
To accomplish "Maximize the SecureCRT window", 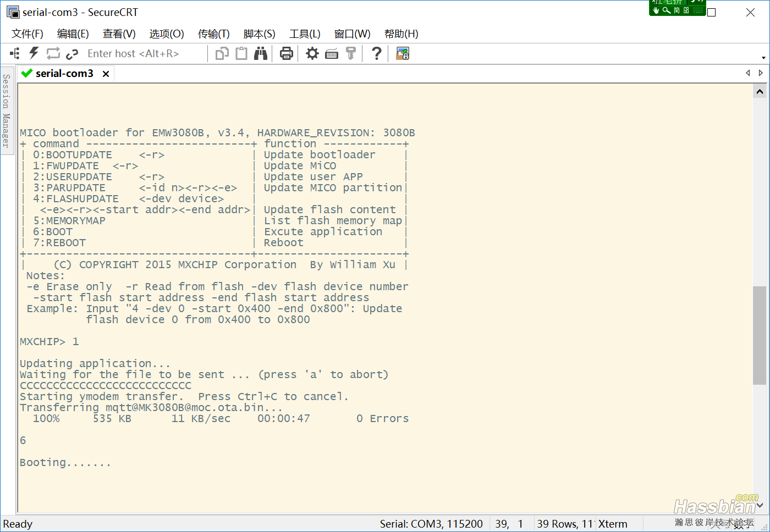I will click(712, 12).
